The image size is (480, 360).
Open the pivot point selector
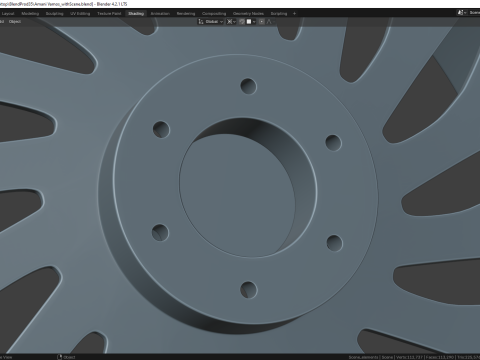231,22
